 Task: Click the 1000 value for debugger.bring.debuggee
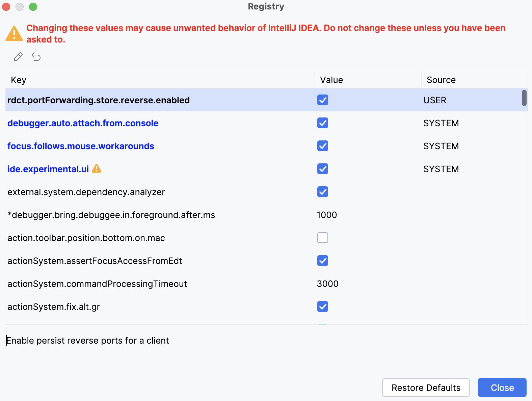click(327, 215)
